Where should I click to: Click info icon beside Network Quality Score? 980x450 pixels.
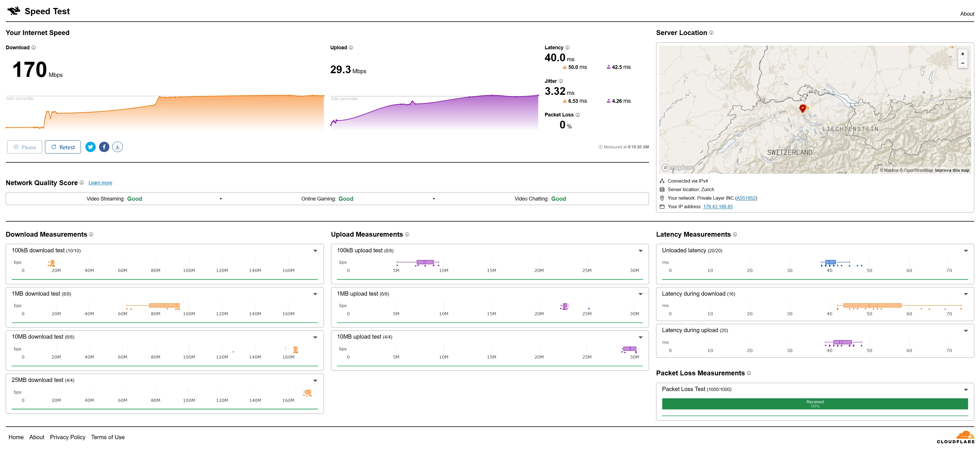(81, 183)
